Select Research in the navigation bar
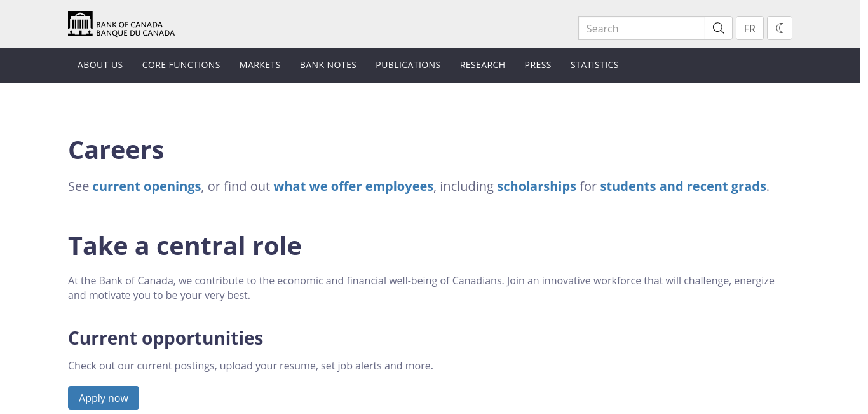Screen dimensions: 868x414 coord(482,65)
